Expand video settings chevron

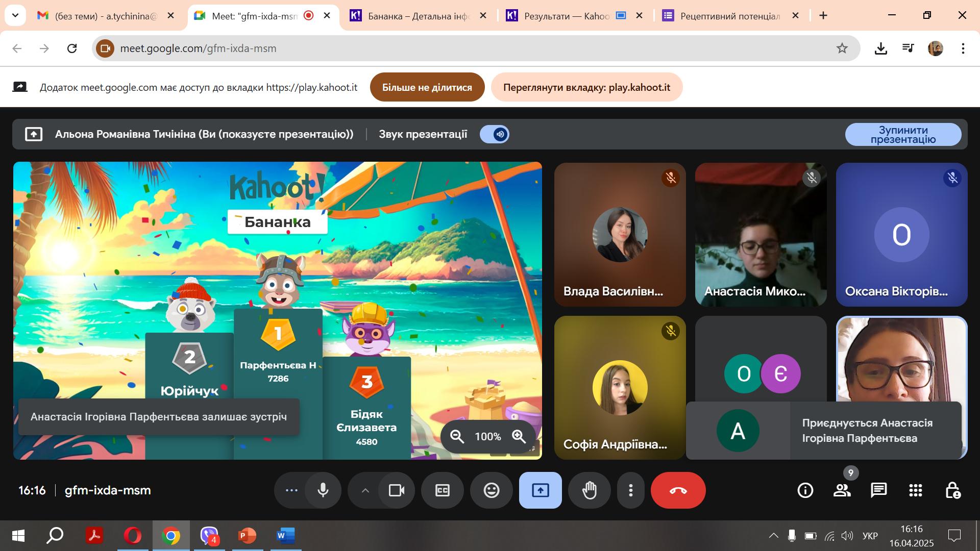click(365, 490)
